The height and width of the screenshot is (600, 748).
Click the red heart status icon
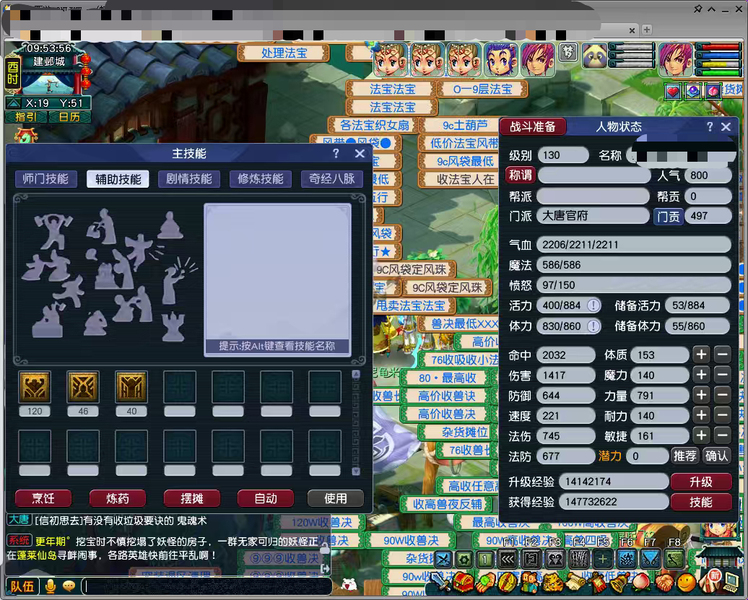(x=673, y=91)
